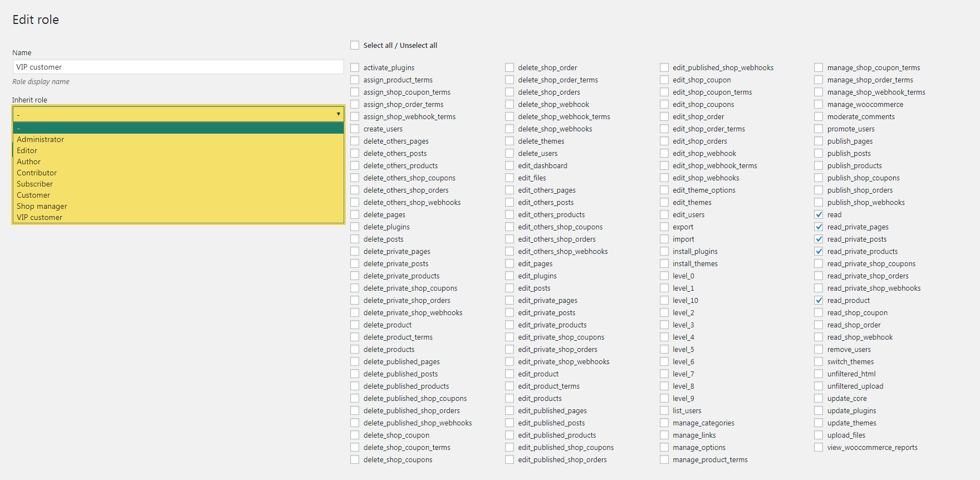Click the delete_pages label
This screenshot has height=480, width=980.
tap(384, 215)
